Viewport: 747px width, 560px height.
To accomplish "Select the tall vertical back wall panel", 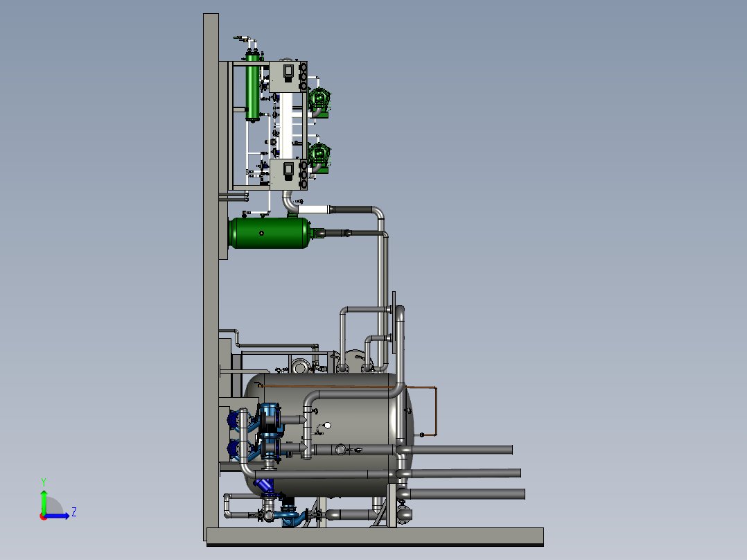I will tap(211, 277).
